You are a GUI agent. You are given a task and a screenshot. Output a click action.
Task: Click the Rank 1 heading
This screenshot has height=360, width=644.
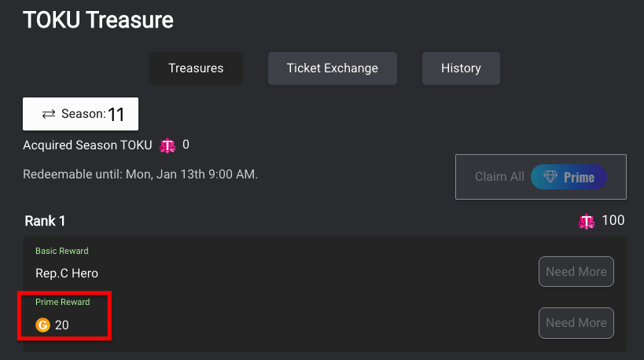[x=45, y=221]
